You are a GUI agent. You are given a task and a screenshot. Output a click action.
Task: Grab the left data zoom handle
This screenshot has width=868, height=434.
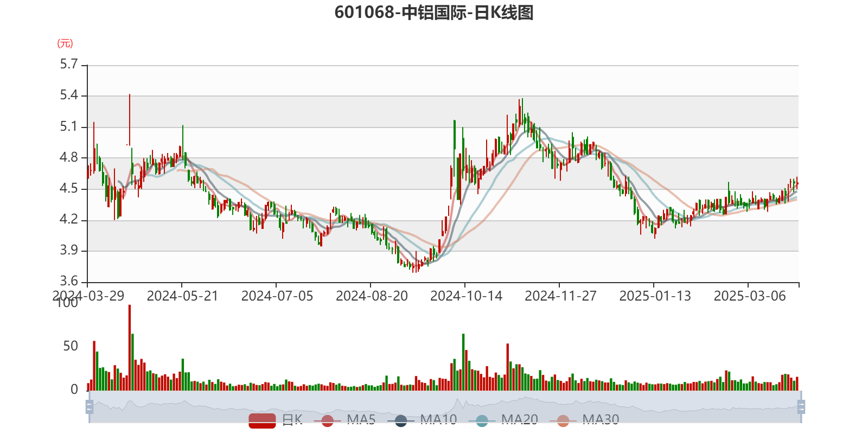click(x=90, y=407)
